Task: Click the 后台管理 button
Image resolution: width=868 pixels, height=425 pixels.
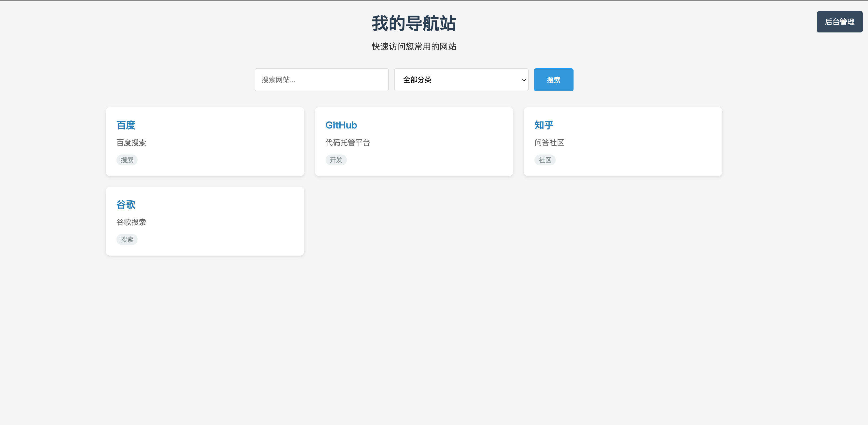Action: click(x=839, y=22)
